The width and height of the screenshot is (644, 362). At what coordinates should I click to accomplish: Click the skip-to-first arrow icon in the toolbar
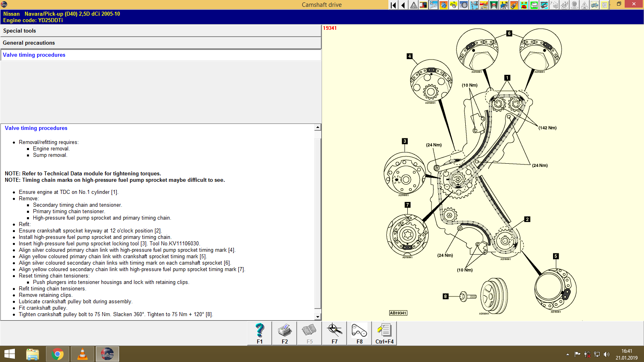[393, 5]
